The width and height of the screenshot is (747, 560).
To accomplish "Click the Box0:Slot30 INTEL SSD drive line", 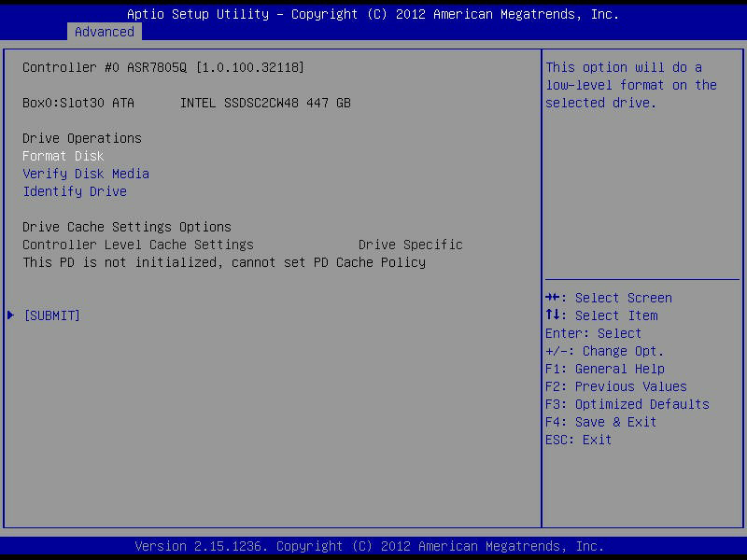I will tap(186, 103).
